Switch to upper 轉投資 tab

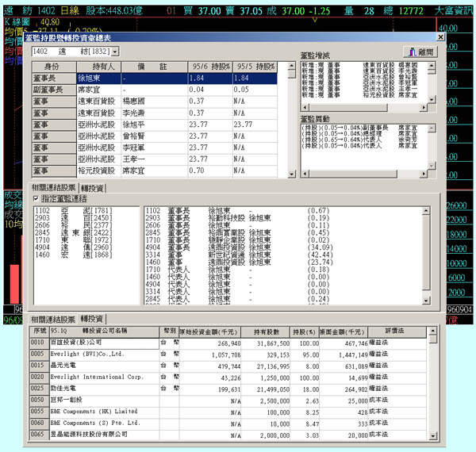click(x=92, y=189)
